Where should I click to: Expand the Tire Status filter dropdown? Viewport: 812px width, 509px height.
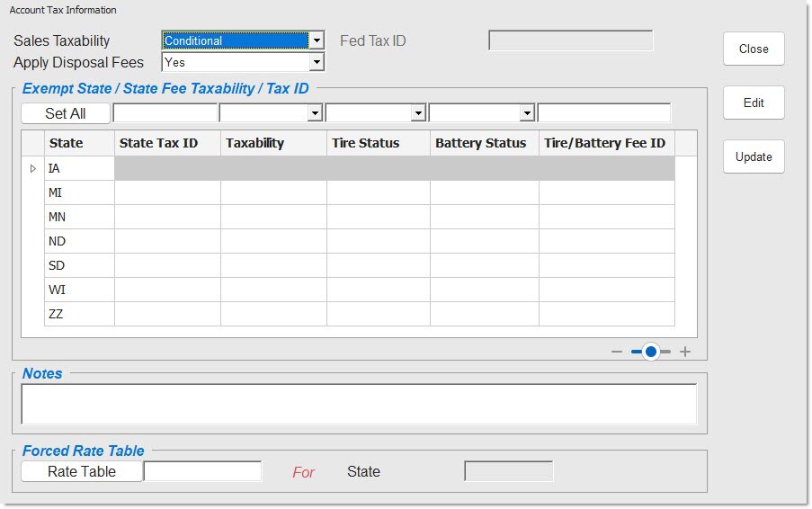[x=418, y=113]
